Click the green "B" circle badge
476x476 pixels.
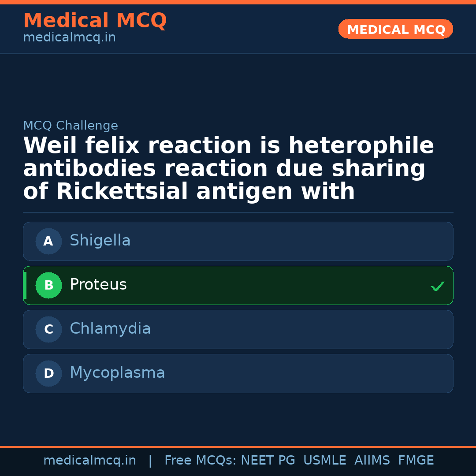[48, 285]
